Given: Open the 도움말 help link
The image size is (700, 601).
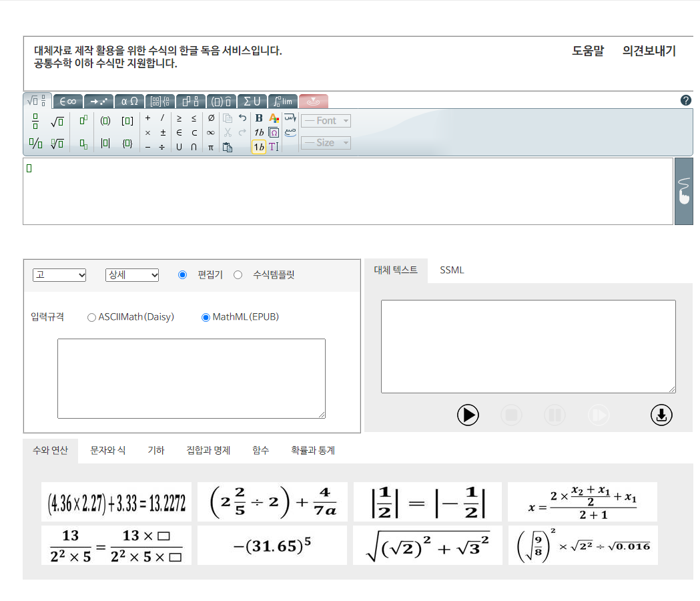Looking at the screenshot, I should (588, 51).
